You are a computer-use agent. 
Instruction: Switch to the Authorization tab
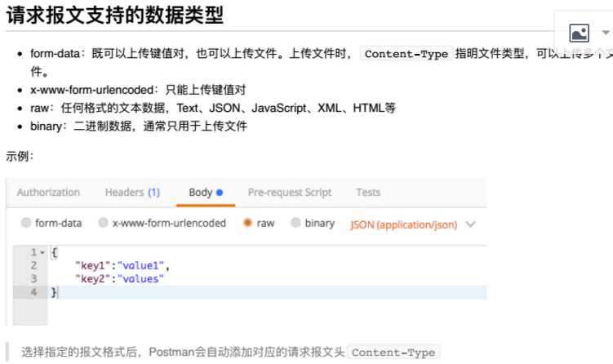(48, 193)
